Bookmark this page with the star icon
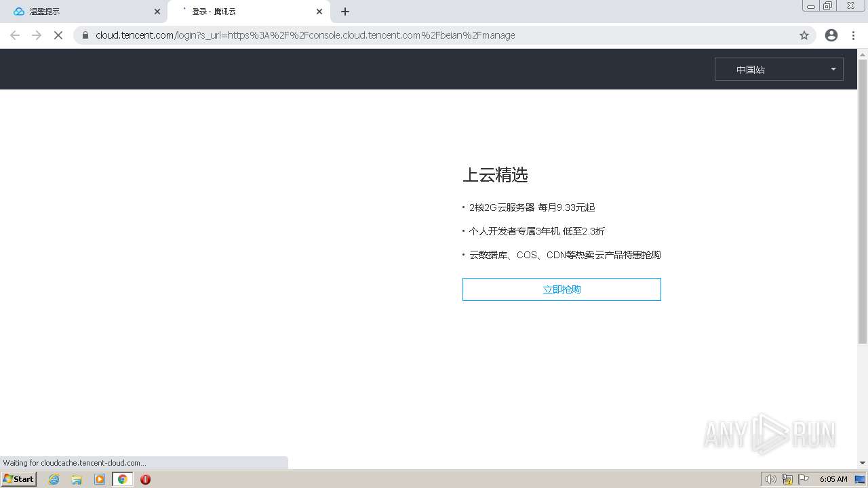The height and width of the screenshot is (488, 868). pyautogui.click(x=804, y=35)
